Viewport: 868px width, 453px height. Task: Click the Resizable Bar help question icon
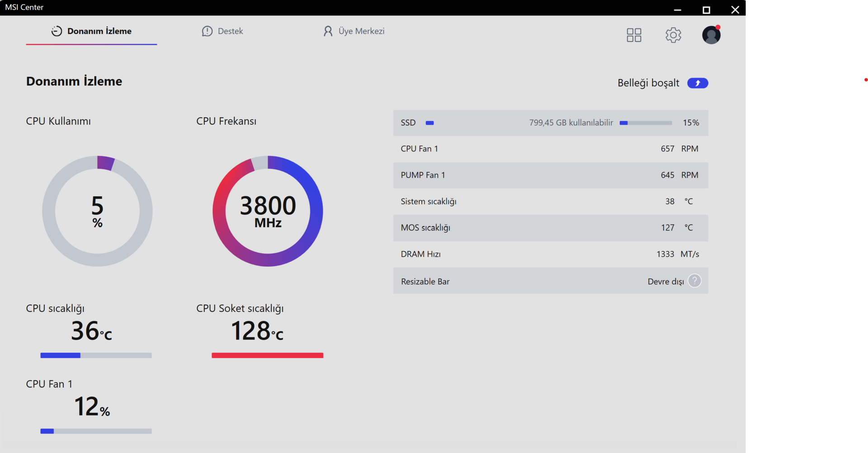694,281
